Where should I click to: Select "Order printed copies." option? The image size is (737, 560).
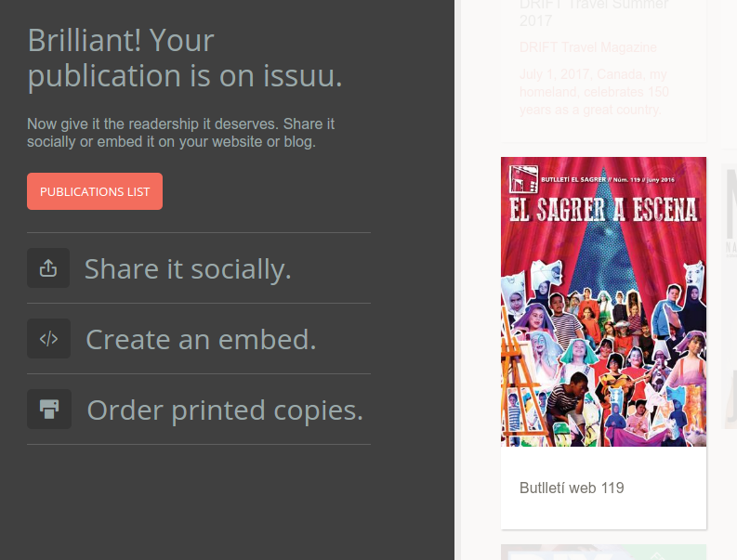224,410
